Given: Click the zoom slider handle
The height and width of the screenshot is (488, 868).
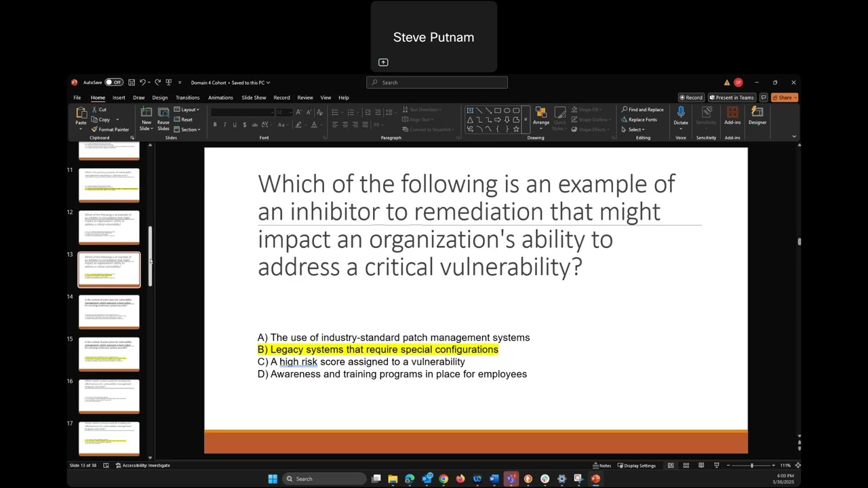Looking at the screenshot, I should click(751, 466).
